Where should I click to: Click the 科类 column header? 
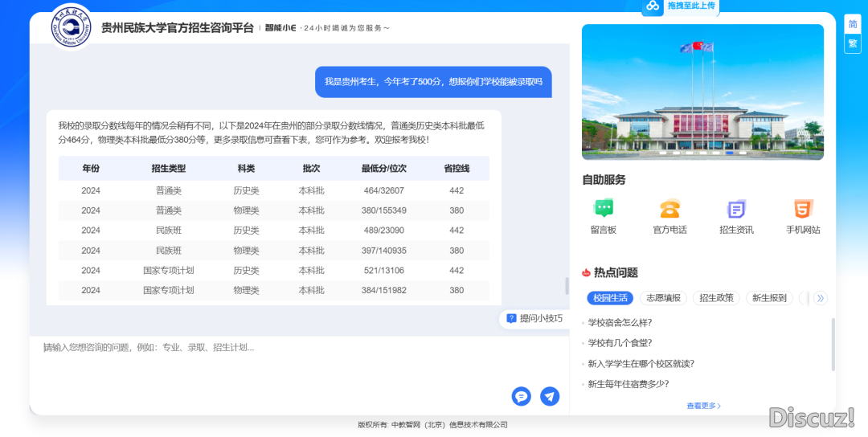point(247,168)
